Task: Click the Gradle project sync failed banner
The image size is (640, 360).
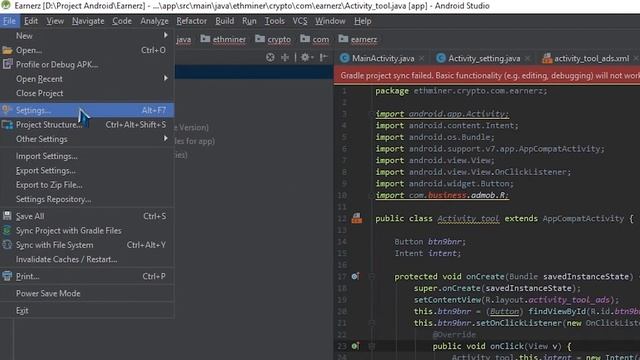Action: [487, 76]
